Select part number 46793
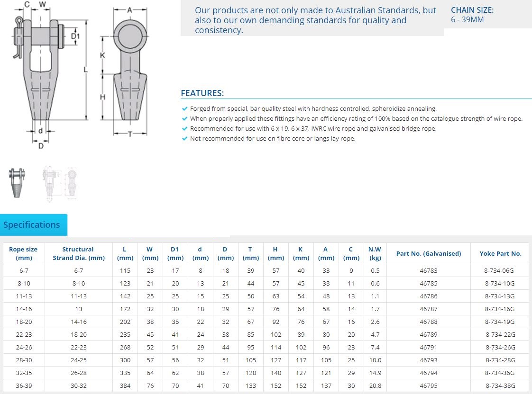 [x=429, y=360]
